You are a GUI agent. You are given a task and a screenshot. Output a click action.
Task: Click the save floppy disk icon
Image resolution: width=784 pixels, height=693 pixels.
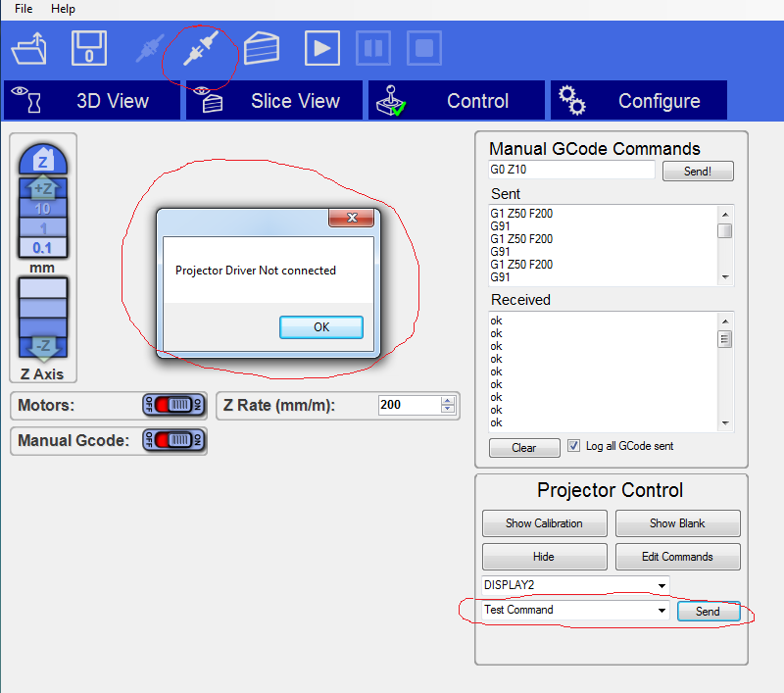89,47
